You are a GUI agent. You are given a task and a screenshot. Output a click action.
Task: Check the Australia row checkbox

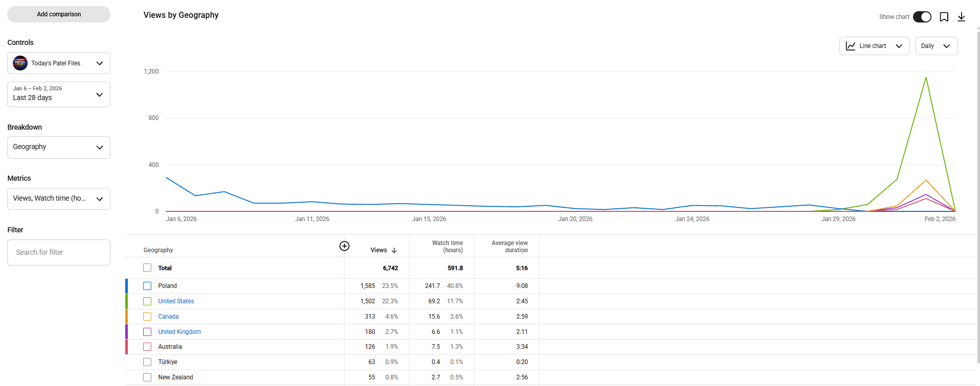pyautogui.click(x=147, y=347)
